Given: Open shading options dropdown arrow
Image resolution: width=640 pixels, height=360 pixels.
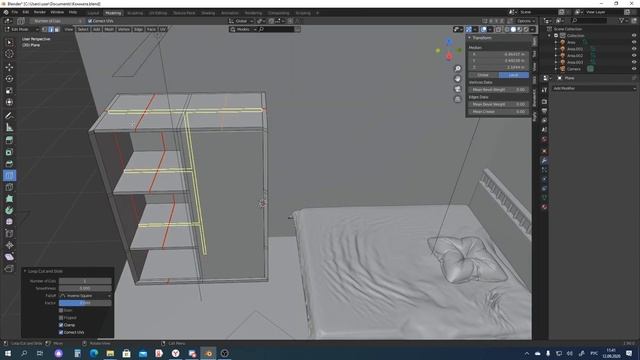Looking at the screenshot, I should tap(533, 29).
